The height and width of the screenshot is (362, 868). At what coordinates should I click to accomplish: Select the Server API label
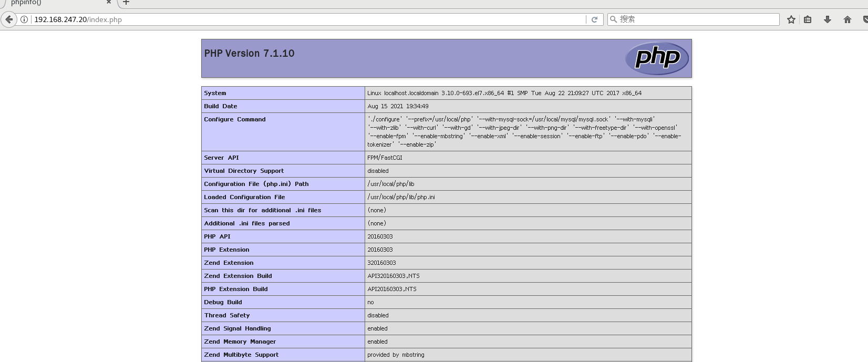click(221, 158)
